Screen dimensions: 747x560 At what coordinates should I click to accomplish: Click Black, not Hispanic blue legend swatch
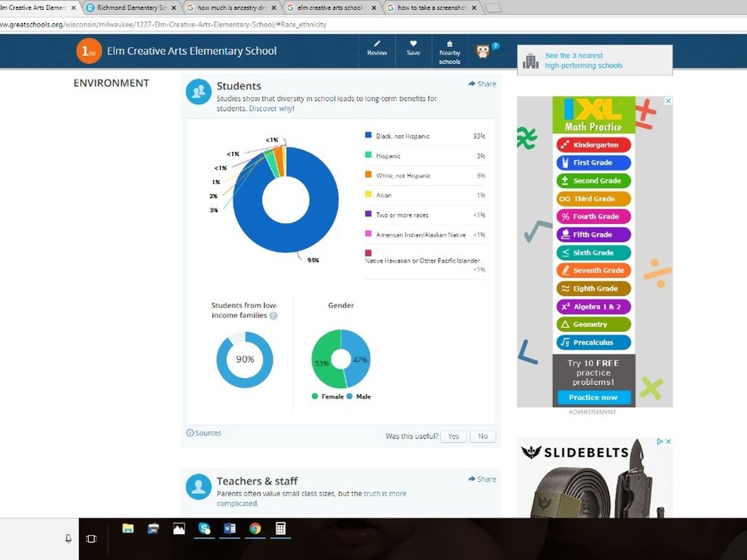point(369,136)
